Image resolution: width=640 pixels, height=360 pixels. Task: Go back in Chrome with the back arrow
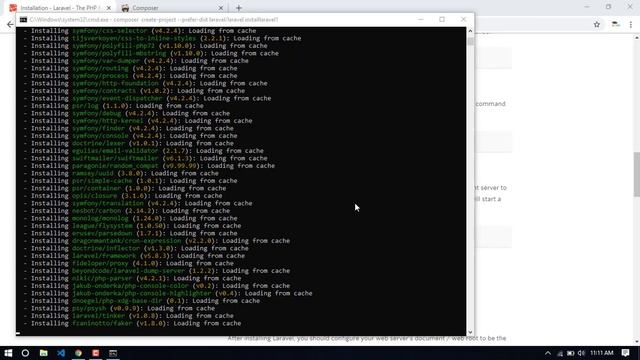10,24
